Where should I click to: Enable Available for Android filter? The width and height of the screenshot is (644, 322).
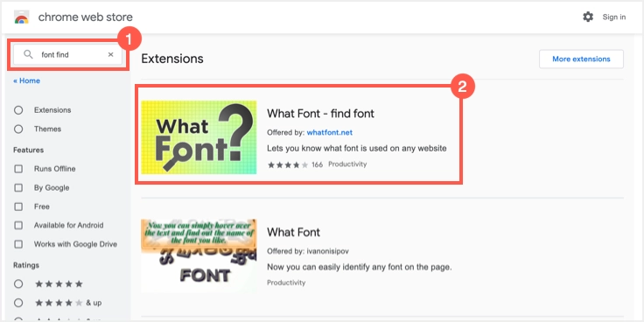(18, 225)
